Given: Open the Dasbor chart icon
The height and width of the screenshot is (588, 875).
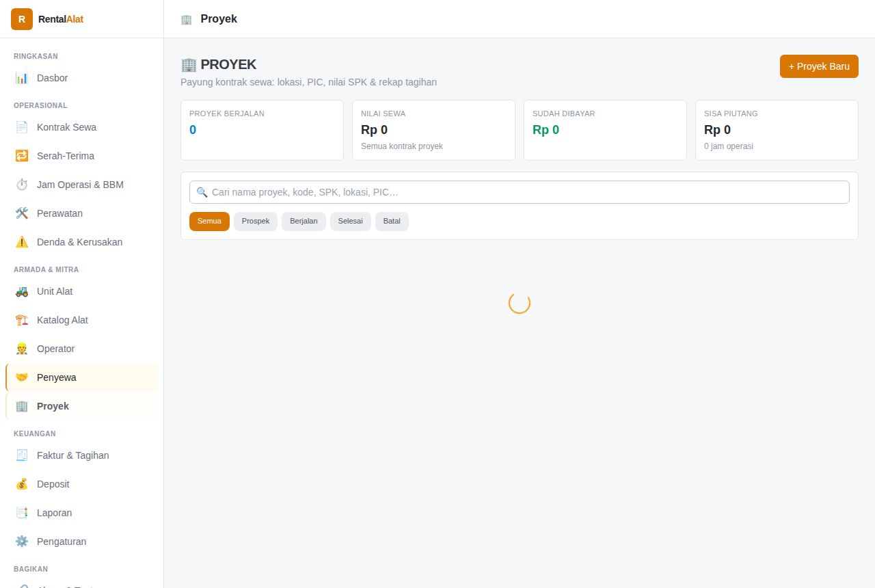Looking at the screenshot, I should tap(22, 78).
